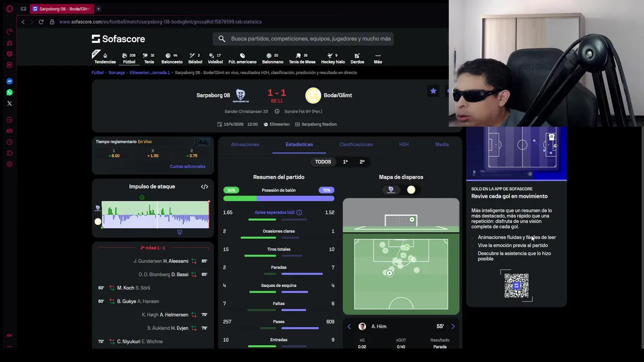
Task: Click the M. Koch substitution row
Action: click(x=153, y=288)
